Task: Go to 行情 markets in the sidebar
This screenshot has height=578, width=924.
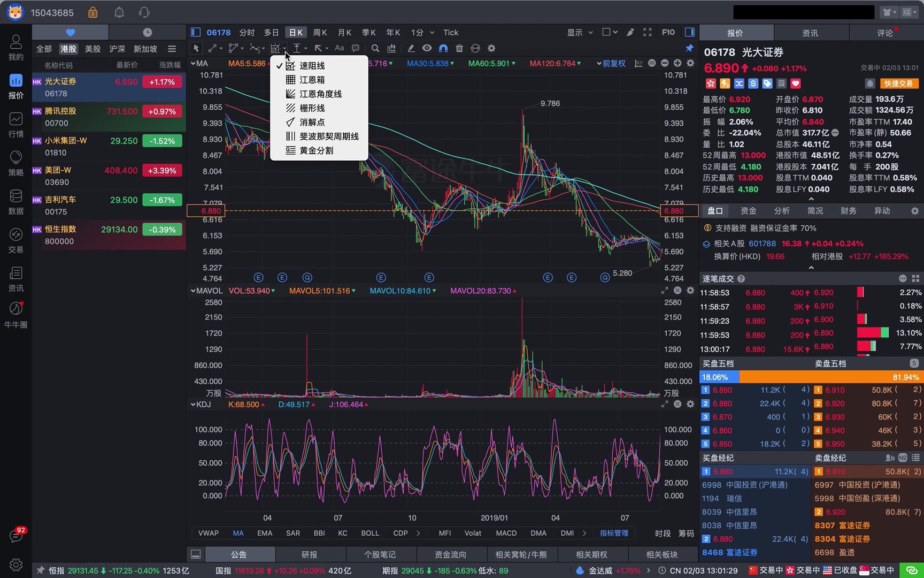Action: tap(16, 125)
